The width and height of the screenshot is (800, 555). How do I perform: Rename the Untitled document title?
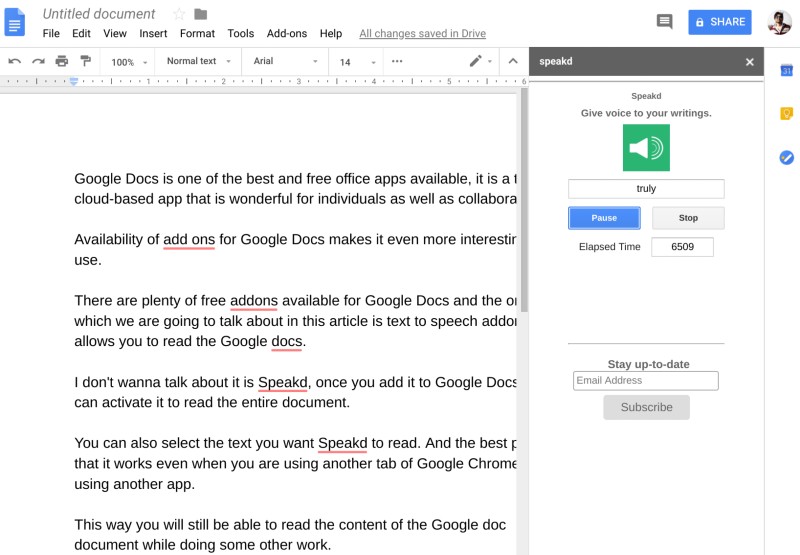pos(98,14)
